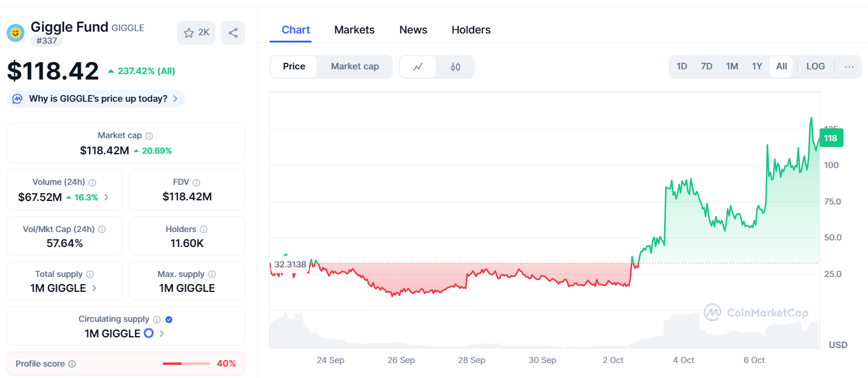Switch to the Holders tab
The height and width of the screenshot is (378, 868).
click(471, 30)
